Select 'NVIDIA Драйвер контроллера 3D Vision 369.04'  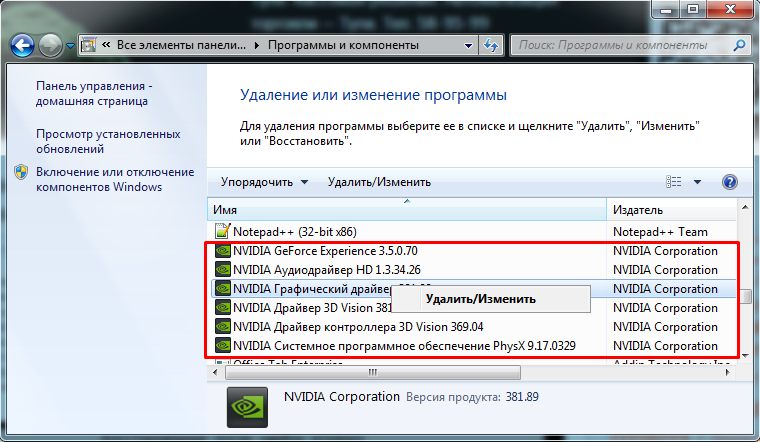point(358,327)
